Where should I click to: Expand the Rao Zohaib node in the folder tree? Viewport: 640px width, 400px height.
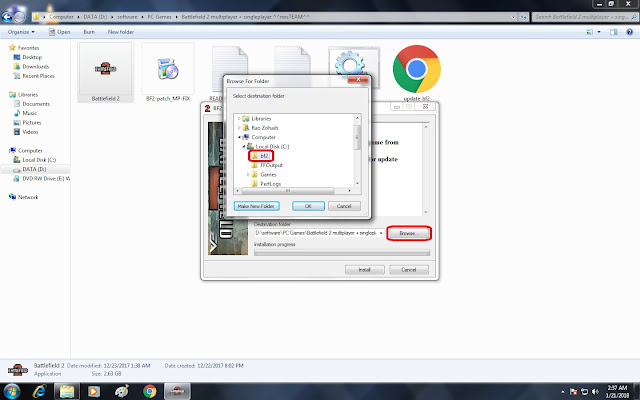point(239,128)
